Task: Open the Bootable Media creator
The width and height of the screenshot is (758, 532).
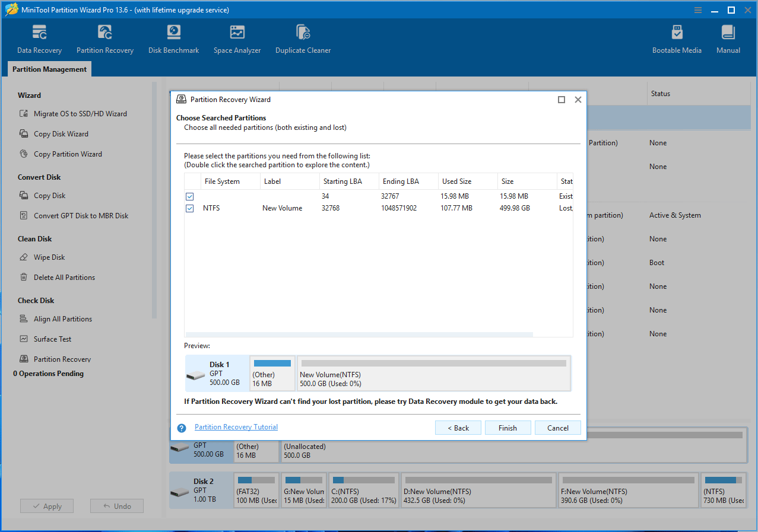Action: point(677,38)
